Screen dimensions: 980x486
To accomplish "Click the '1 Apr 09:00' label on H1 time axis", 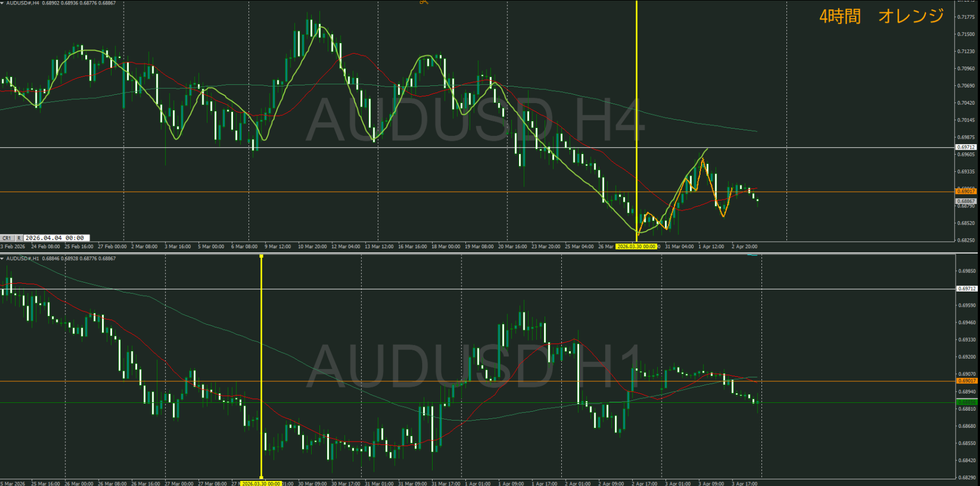I will pyautogui.click(x=511, y=483).
